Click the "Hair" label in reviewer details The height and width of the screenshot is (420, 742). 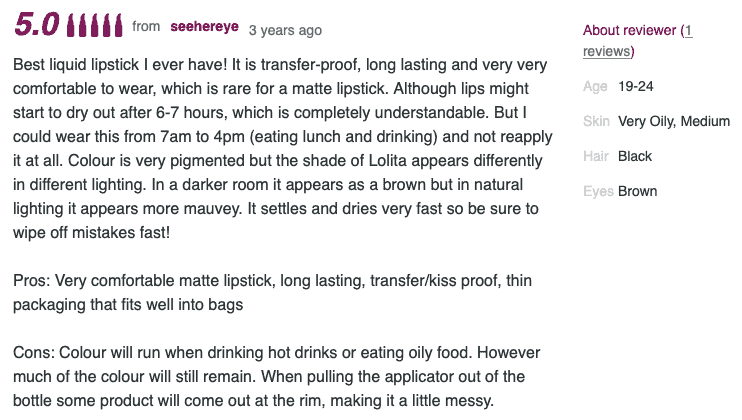coord(596,157)
